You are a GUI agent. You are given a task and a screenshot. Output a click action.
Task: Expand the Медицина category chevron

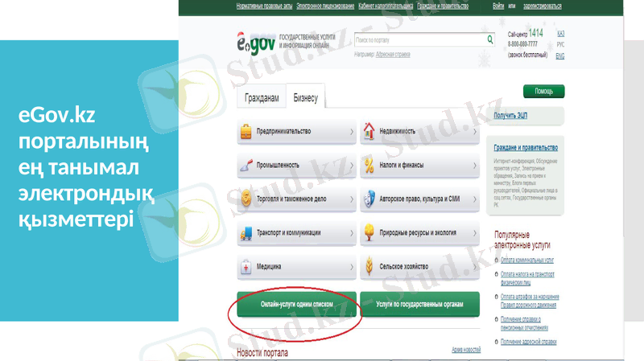click(351, 267)
